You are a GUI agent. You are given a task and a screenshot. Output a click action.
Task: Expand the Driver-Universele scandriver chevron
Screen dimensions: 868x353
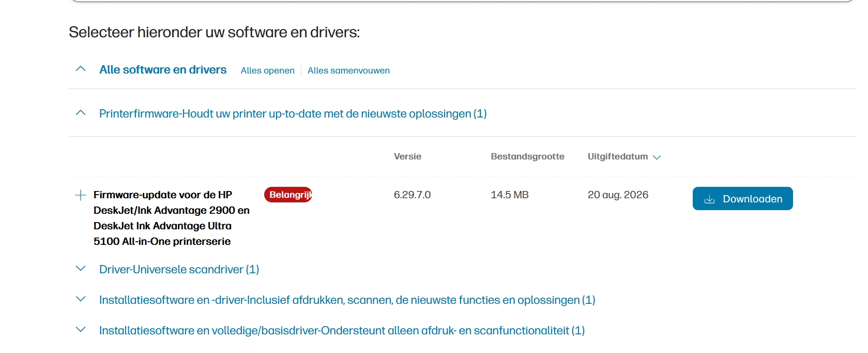pyautogui.click(x=81, y=269)
